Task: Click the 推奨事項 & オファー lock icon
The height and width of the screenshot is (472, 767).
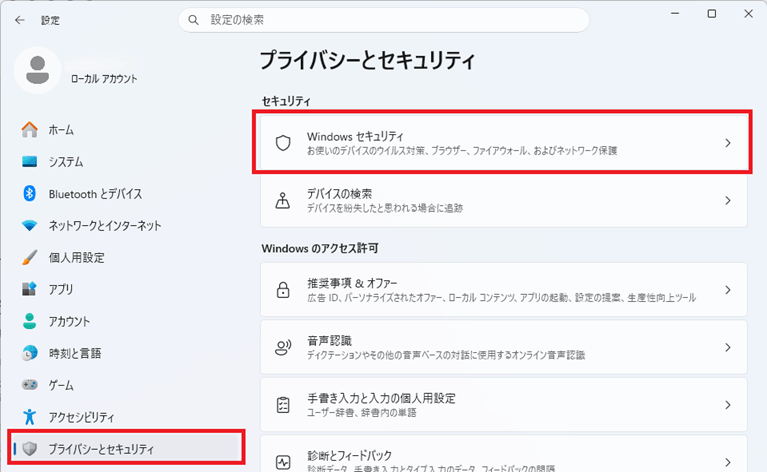Action: pos(283,290)
